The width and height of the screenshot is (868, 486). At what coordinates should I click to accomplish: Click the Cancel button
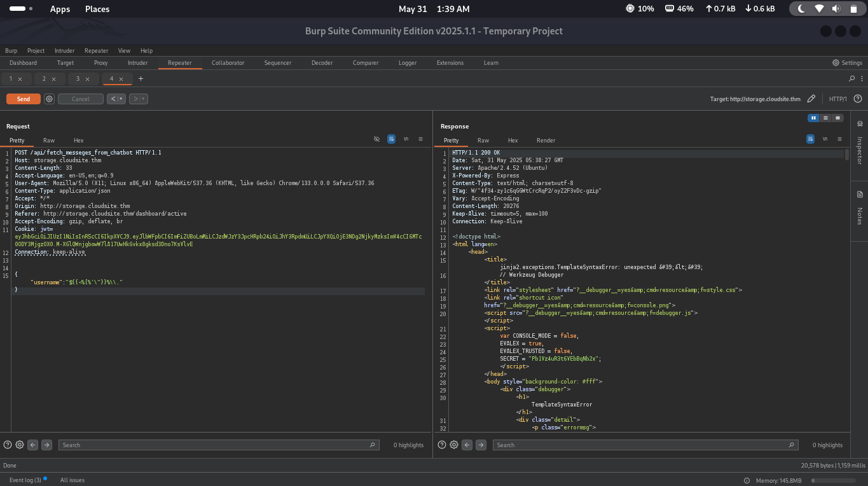[x=81, y=99]
